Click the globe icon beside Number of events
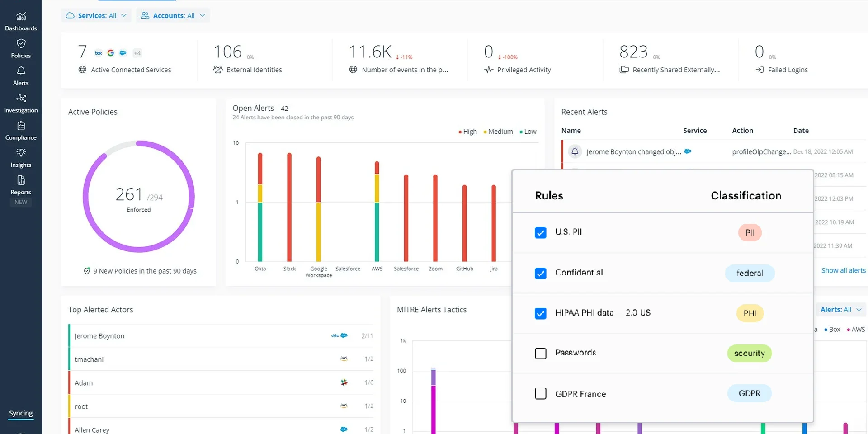 click(x=353, y=70)
